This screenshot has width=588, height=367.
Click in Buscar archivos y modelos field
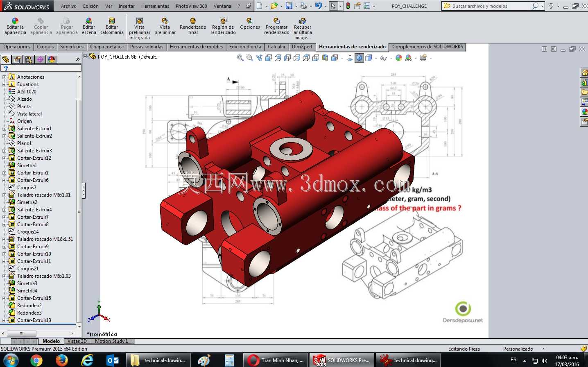pos(487,6)
